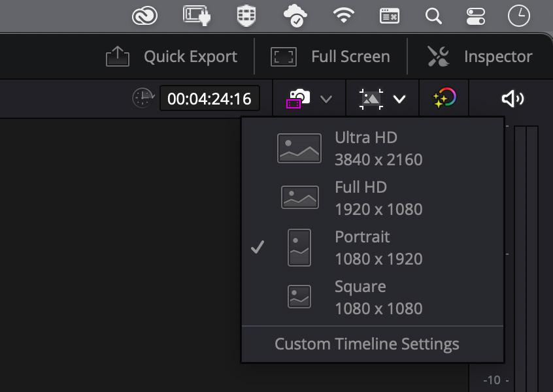
Task: Click the 00:04:24:16 timecode field
Action: 209,99
